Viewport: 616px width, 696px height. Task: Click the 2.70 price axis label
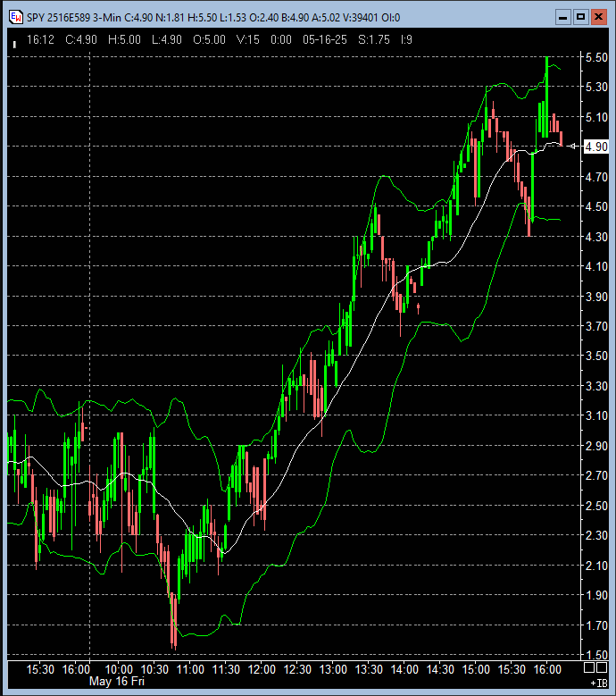[596, 475]
